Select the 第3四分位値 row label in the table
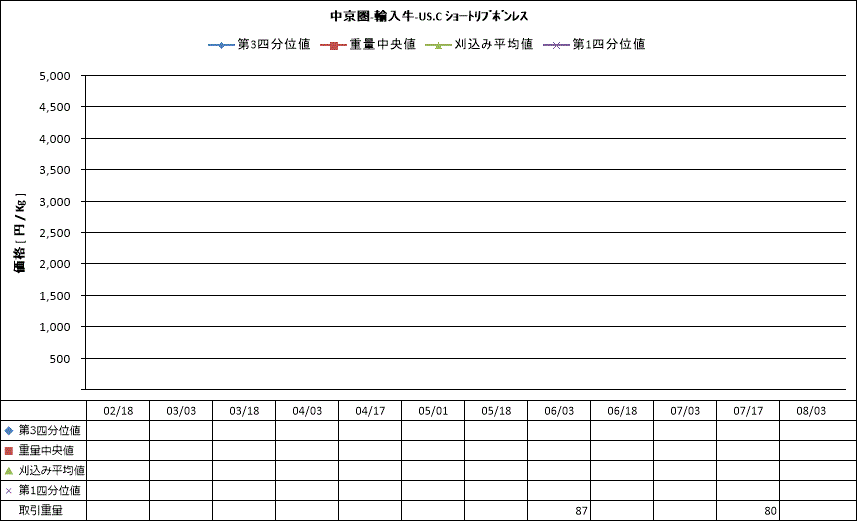Viewport: 857px width, 521px height. click(x=50, y=430)
